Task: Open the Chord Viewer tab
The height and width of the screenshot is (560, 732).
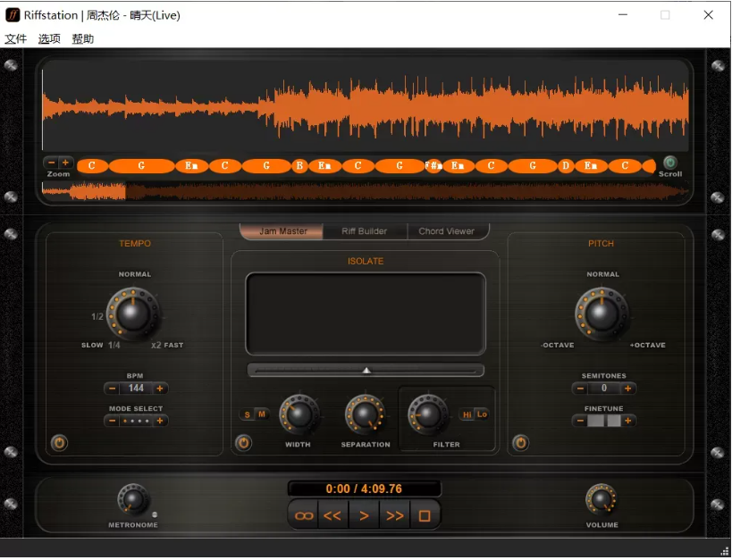Action: click(x=446, y=231)
